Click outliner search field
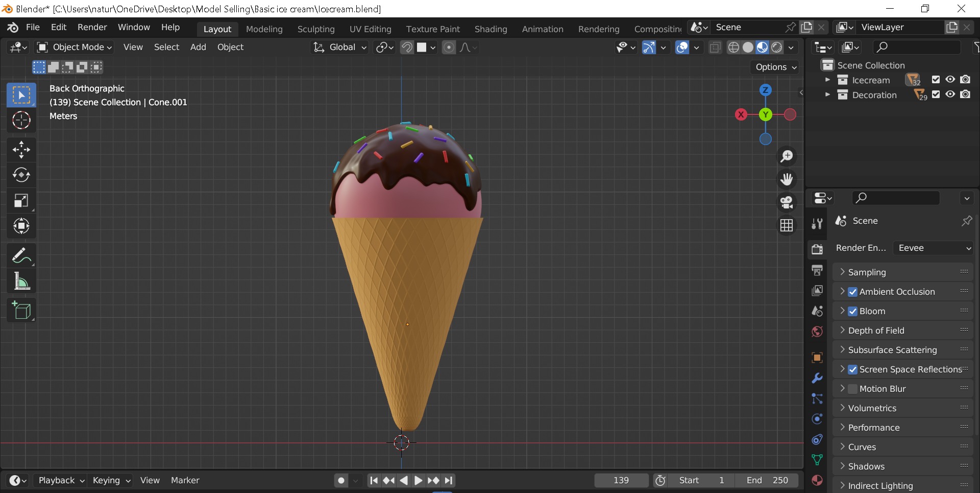 (917, 48)
